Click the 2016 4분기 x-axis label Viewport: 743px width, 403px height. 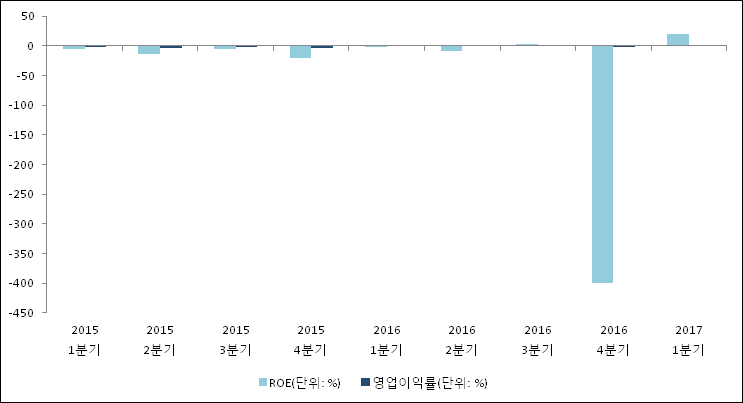(613, 340)
